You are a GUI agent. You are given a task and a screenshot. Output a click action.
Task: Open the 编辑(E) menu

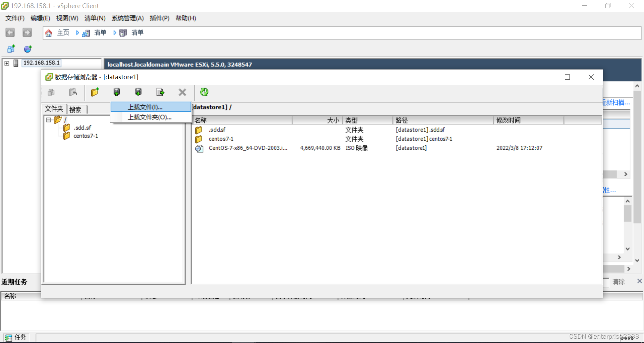click(x=40, y=18)
